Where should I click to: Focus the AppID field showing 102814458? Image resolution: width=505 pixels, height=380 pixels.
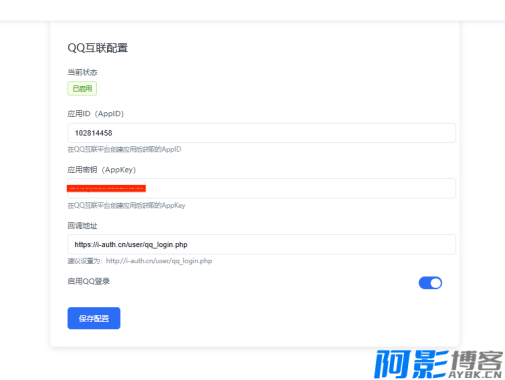[261, 133]
